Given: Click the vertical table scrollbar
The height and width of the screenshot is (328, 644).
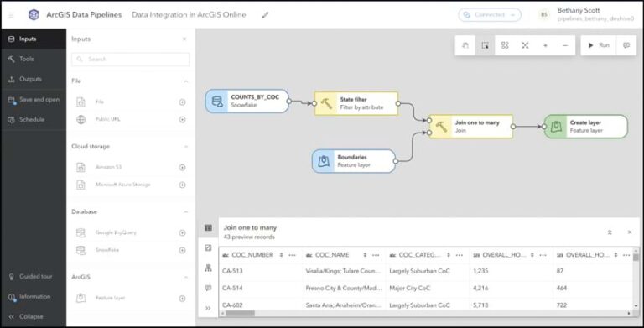Looking at the screenshot, I should (636, 258).
